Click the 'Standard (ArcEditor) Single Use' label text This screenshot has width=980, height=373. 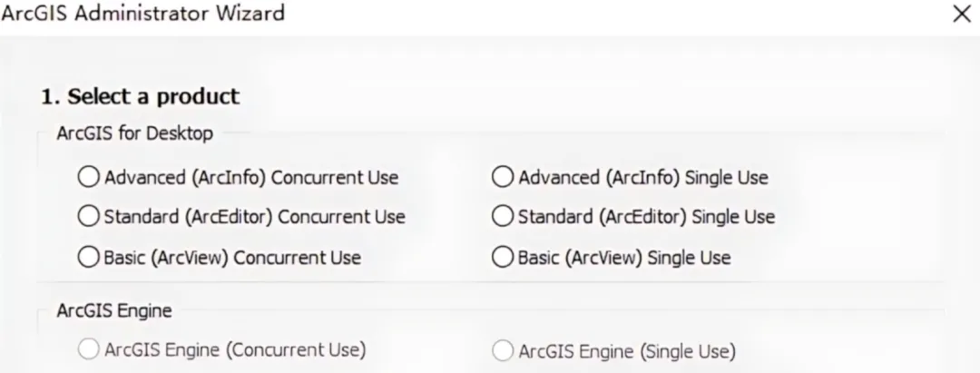point(646,217)
